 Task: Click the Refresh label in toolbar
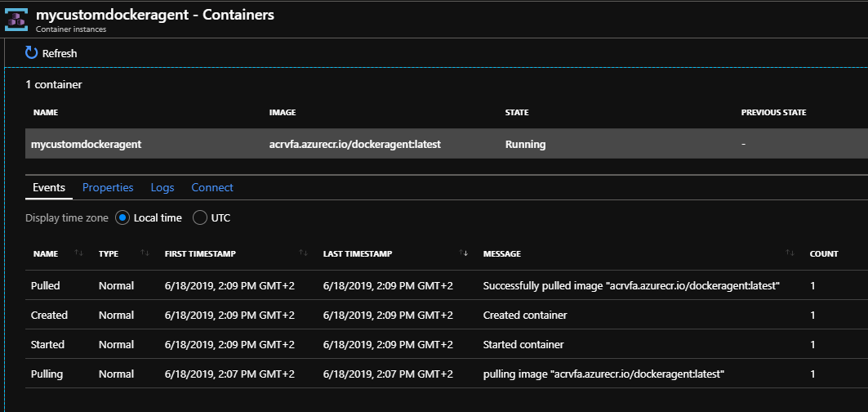(60, 53)
